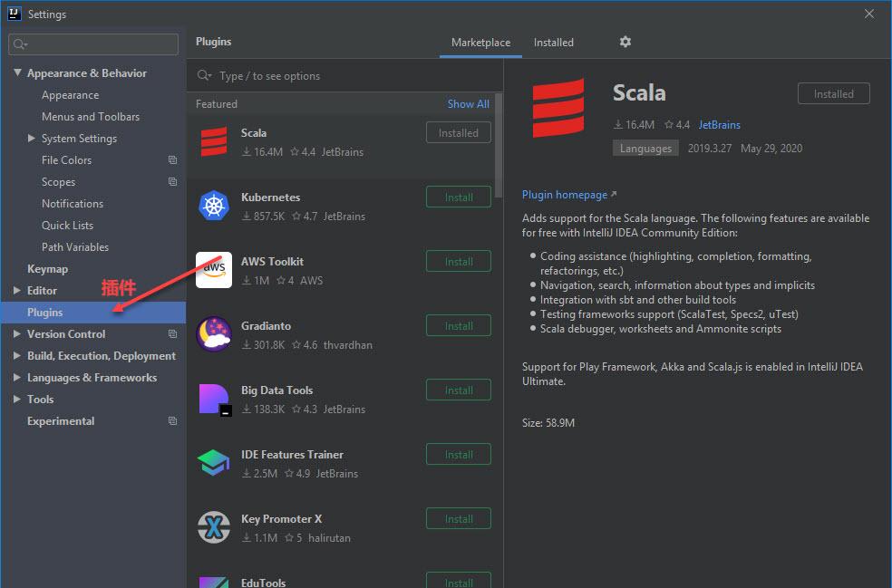Click the Scala logo in the plugin list

tap(214, 141)
